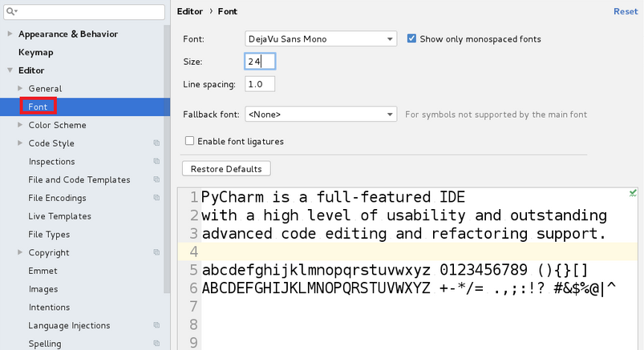
Task: Click the project-level icon beside File and Code Templates
Action: [x=156, y=179]
